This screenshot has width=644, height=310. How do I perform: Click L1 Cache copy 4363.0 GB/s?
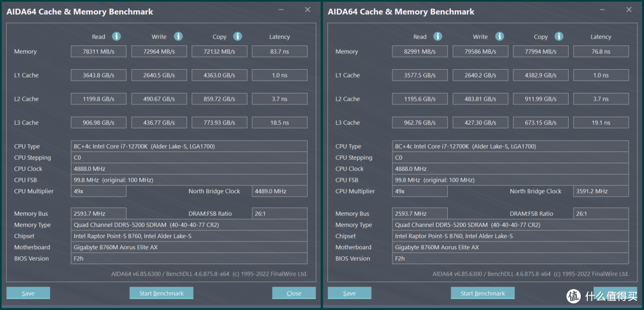pos(219,75)
